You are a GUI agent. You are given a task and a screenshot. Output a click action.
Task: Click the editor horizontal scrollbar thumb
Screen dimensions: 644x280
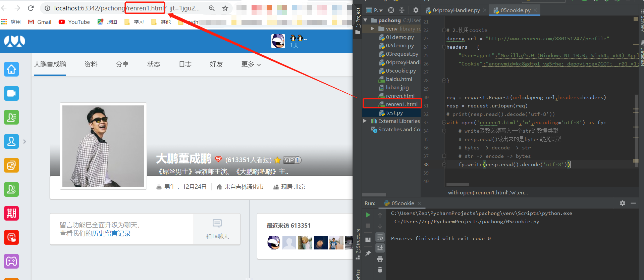point(458,185)
